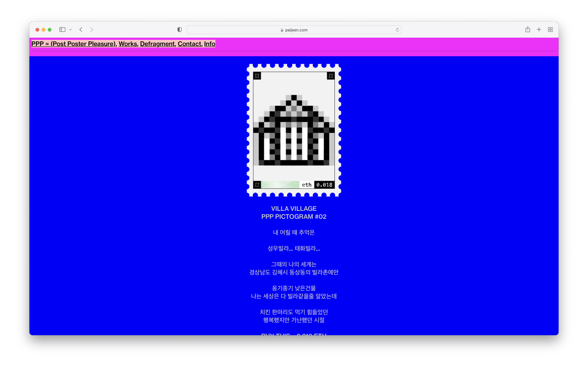The image size is (588, 368).
Task: Open the privacy report shield icon
Action: pos(179,30)
